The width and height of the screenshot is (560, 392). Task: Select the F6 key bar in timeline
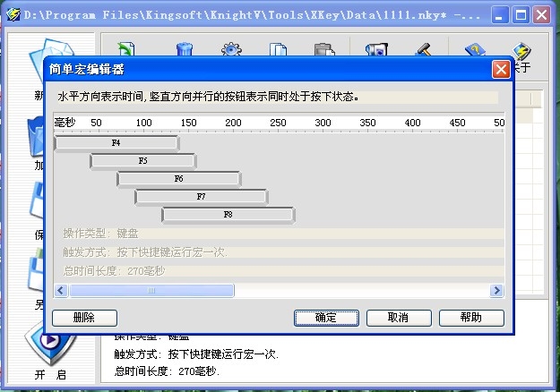tap(179, 179)
